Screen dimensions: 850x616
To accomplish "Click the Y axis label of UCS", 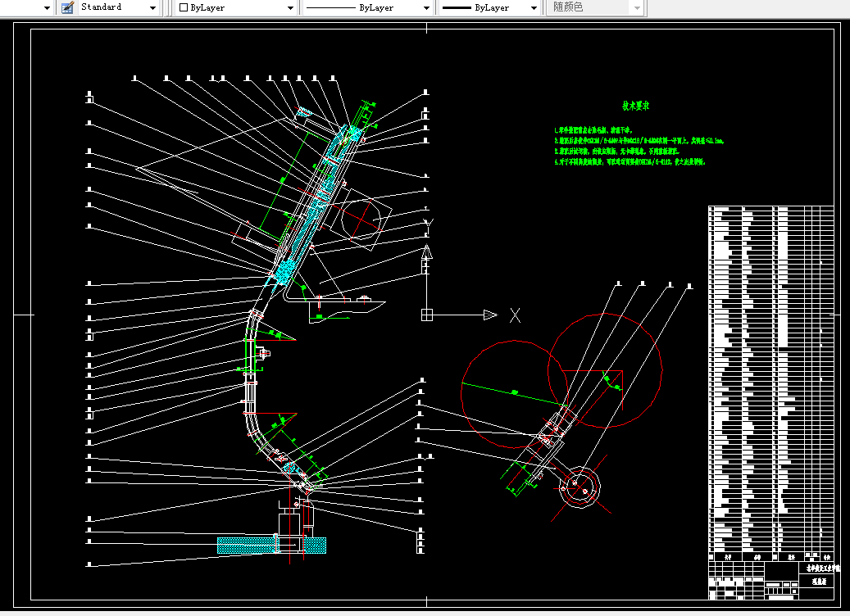I will click(x=428, y=226).
